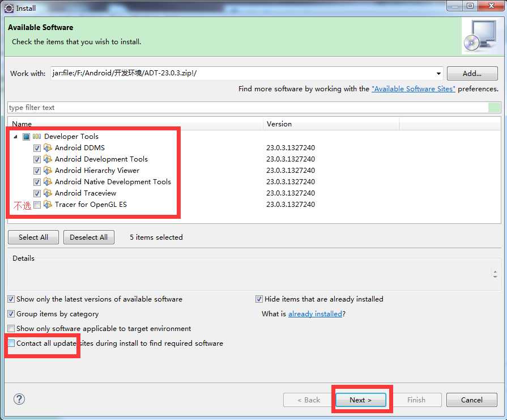This screenshot has height=420, width=507.
Task: Click the Android DDMS plugin icon
Action: point(48,148)
